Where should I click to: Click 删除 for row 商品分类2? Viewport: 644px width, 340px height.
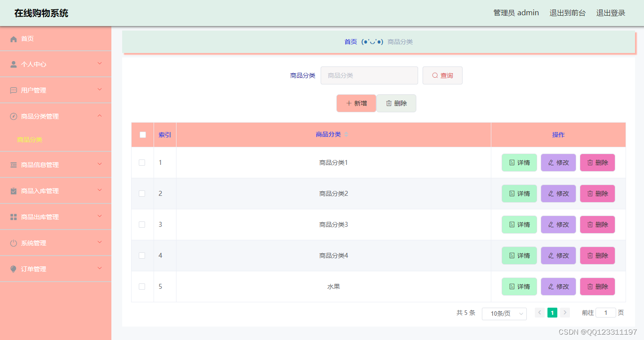coord(597,194)
